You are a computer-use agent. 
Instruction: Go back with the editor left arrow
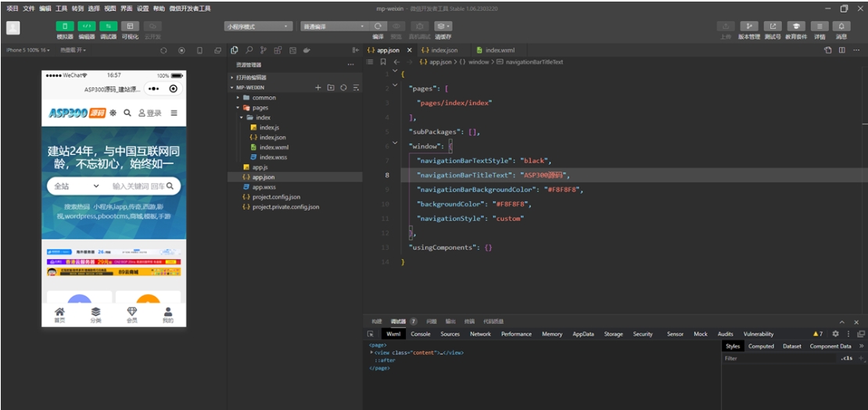pyautogui.click(x=396, y=62)
